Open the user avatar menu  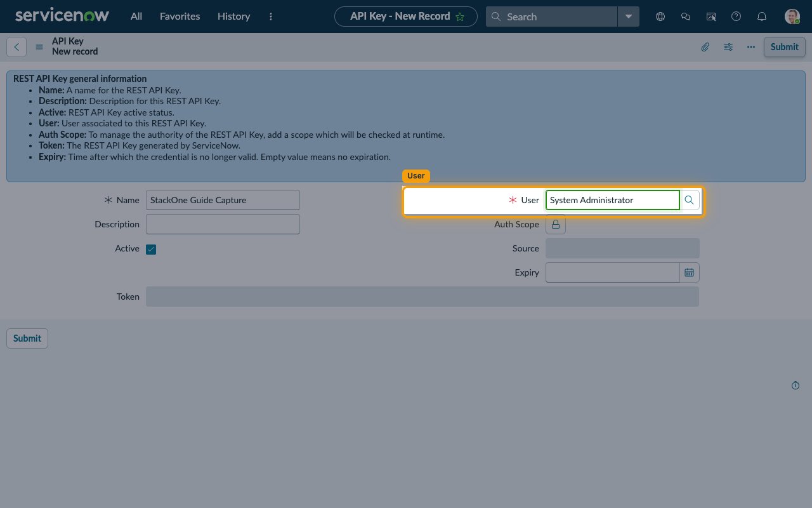coord(792,17)
